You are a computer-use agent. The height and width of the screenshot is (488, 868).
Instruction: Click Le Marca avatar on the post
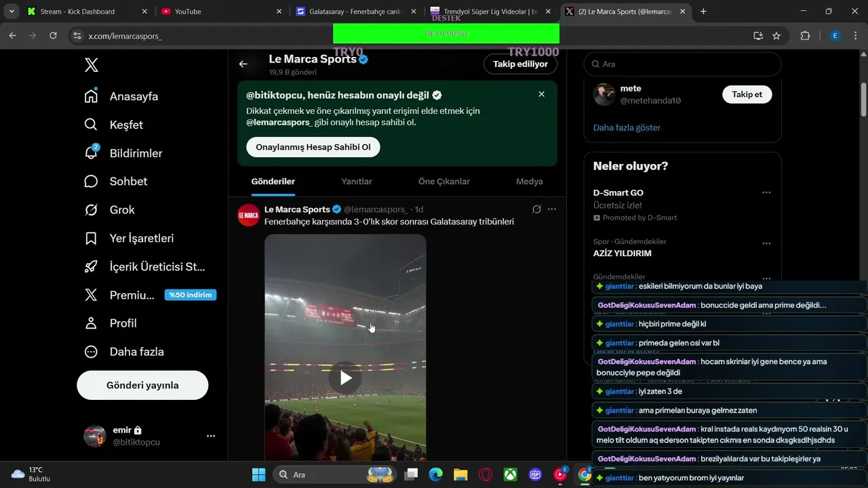pyautogui.click(x=249, y=215)
